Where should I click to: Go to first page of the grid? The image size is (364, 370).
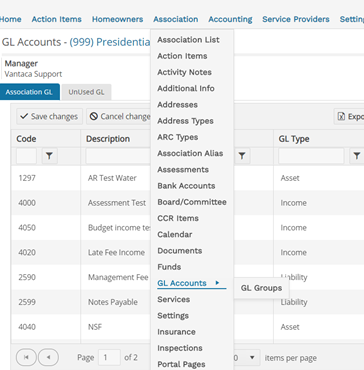coord(26,358)
